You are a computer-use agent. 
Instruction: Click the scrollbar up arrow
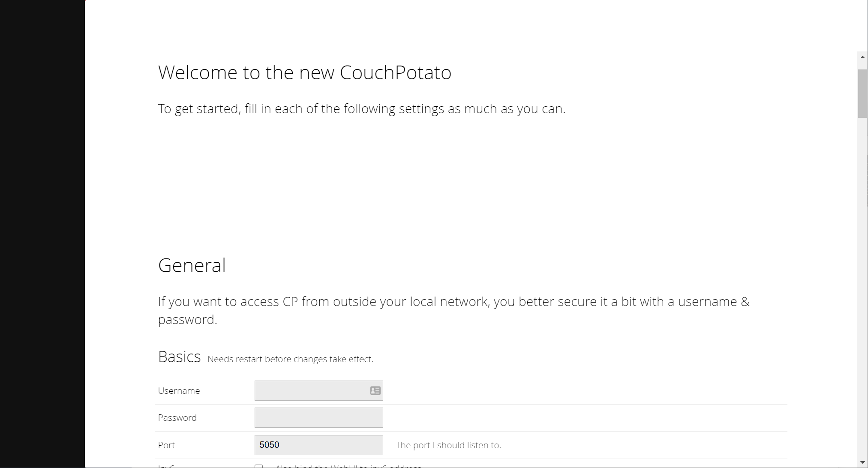click(862, 57)
